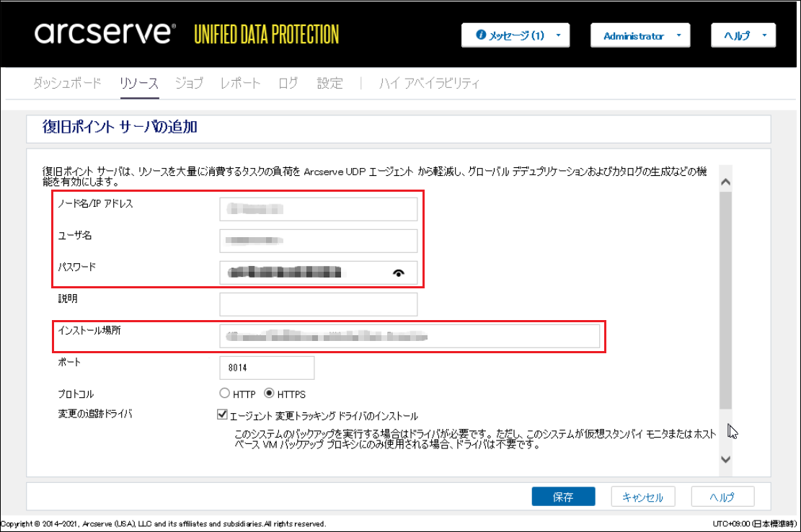
Task: Click the 変更の追跡ドライバ label
Action: tap(95, 414)
